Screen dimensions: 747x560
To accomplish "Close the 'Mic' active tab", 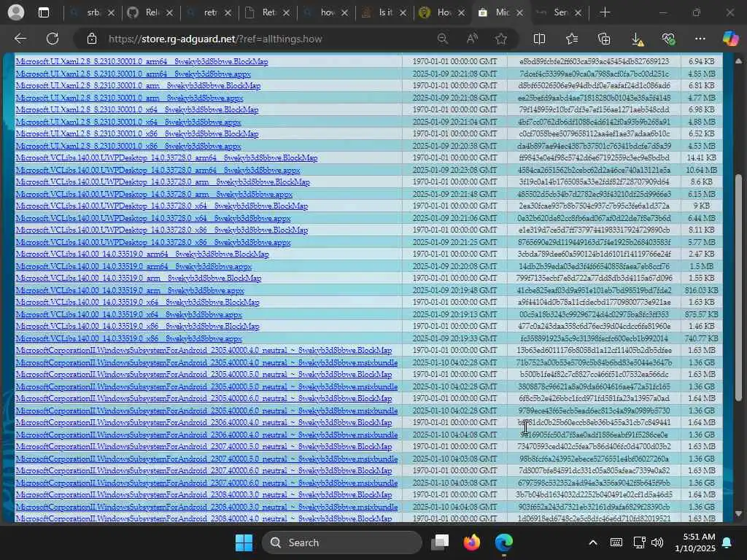I will pos(519,13).
